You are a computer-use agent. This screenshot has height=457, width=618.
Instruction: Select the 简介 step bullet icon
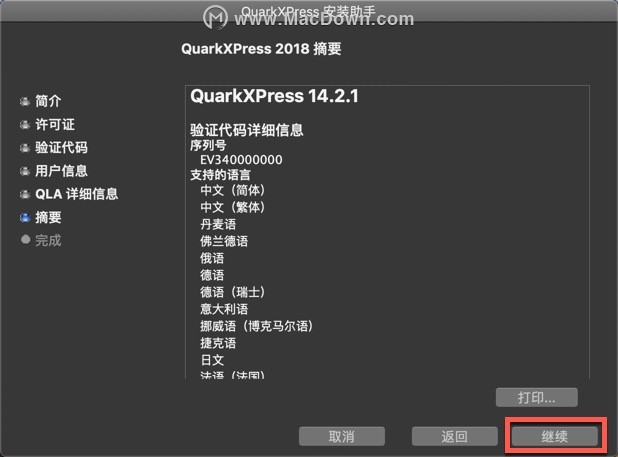click(x=25, y=102)
